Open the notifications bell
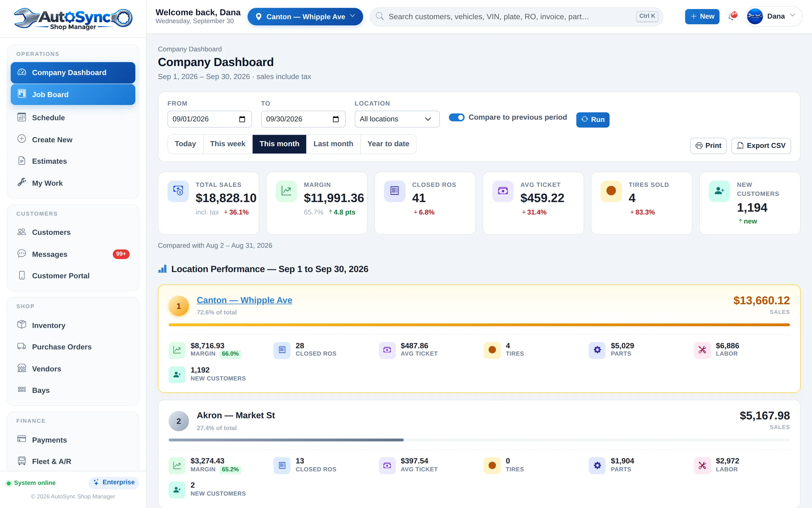 click(732, 16)
